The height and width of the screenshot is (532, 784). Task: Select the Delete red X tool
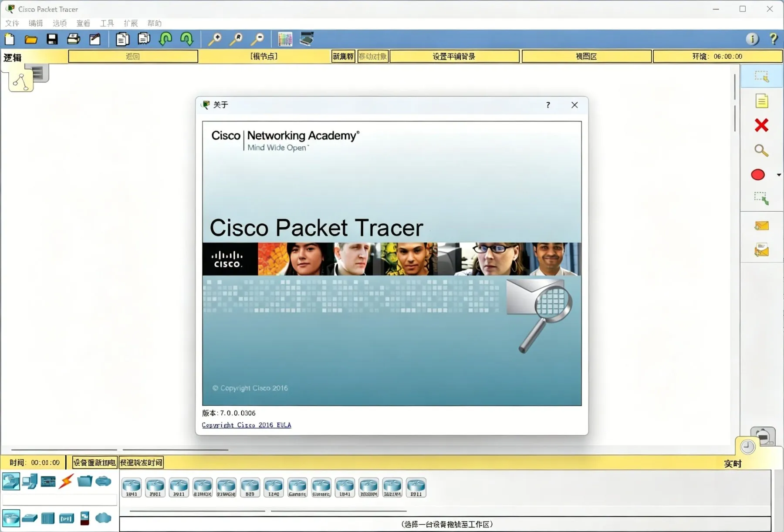(761, 125)
